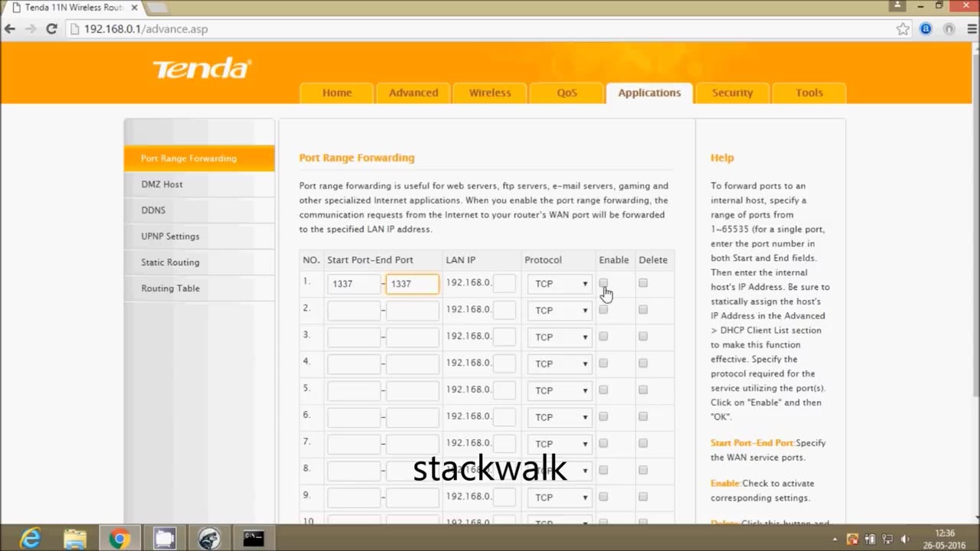Switch to the Home tab
The width and height of the screenshot is (980, 551).
[x=337, y=93]
